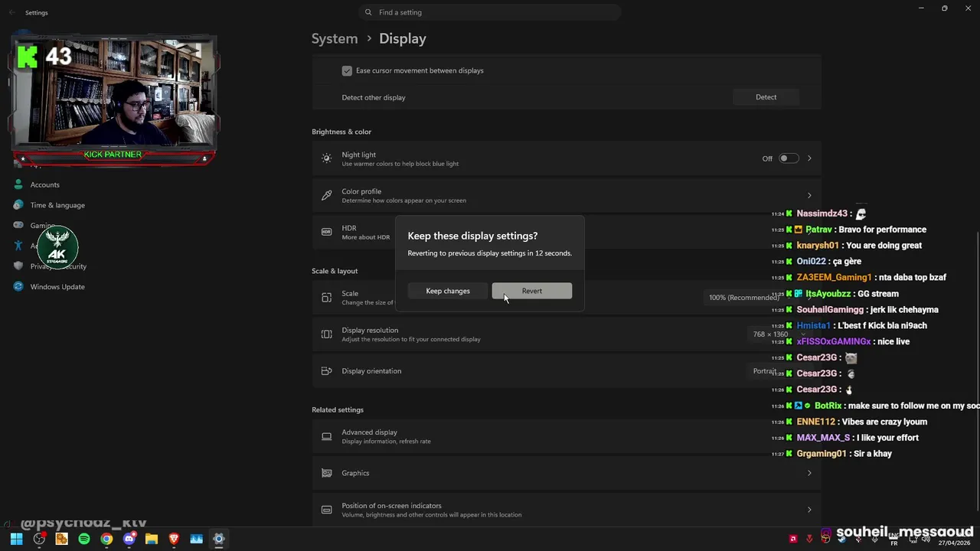The height and width of the screenshot is (551, 980).
Task: Open OBS Studio from the taskbar
Action: [x=39, y=539]
